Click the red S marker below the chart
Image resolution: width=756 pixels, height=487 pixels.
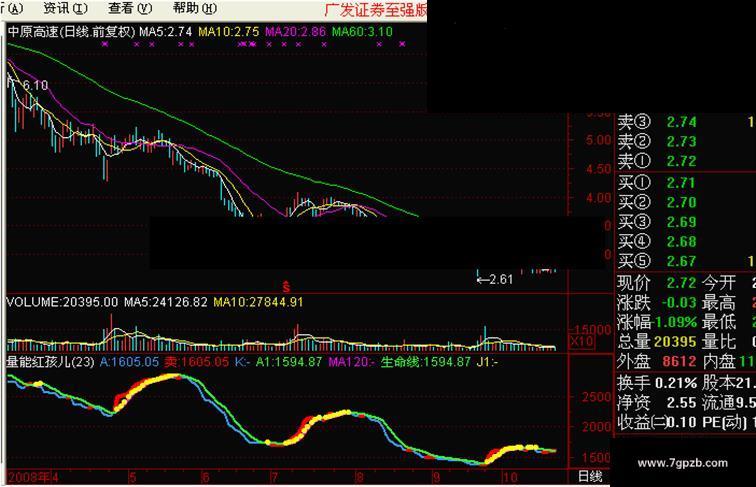[x=286, y=287]
